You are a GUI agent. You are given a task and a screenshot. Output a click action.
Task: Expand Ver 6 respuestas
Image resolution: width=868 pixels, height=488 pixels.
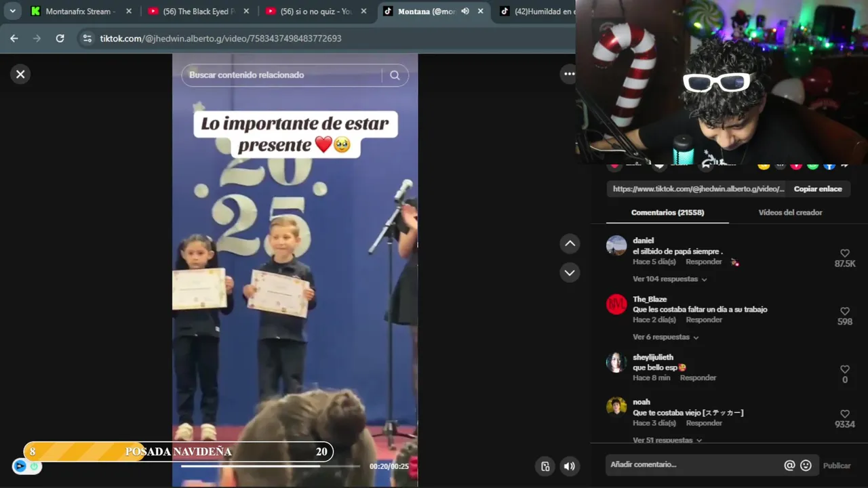click(666, 338)
